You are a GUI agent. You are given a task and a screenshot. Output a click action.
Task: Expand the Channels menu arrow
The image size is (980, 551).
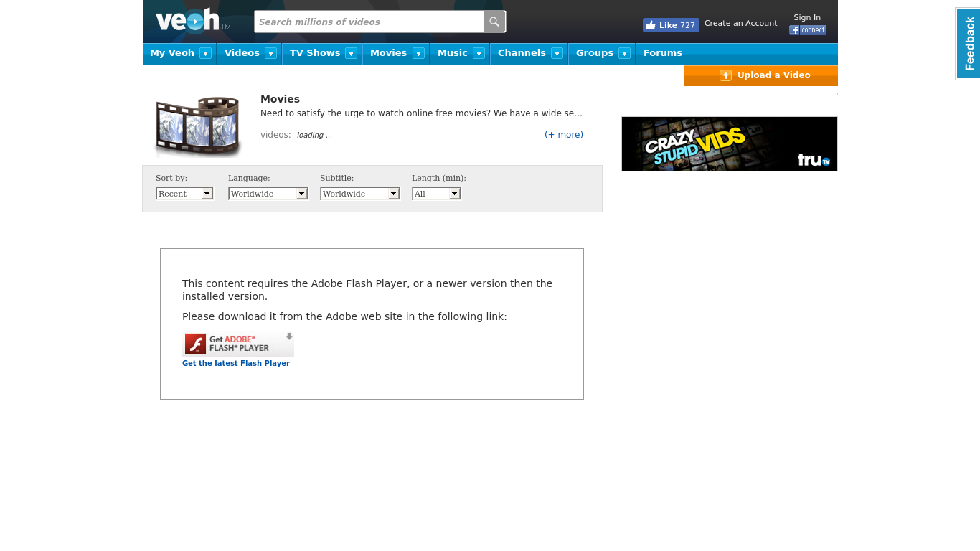click(557, 53)
